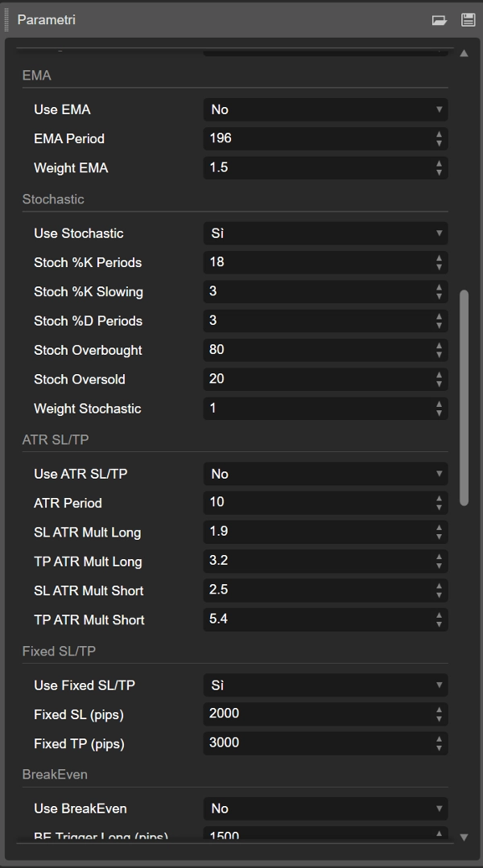Image resolution: width=483 pixels, height=868 pixels.
Task: Open the Use Fixed SL/TP dropdown
Action: click(324, 685)
